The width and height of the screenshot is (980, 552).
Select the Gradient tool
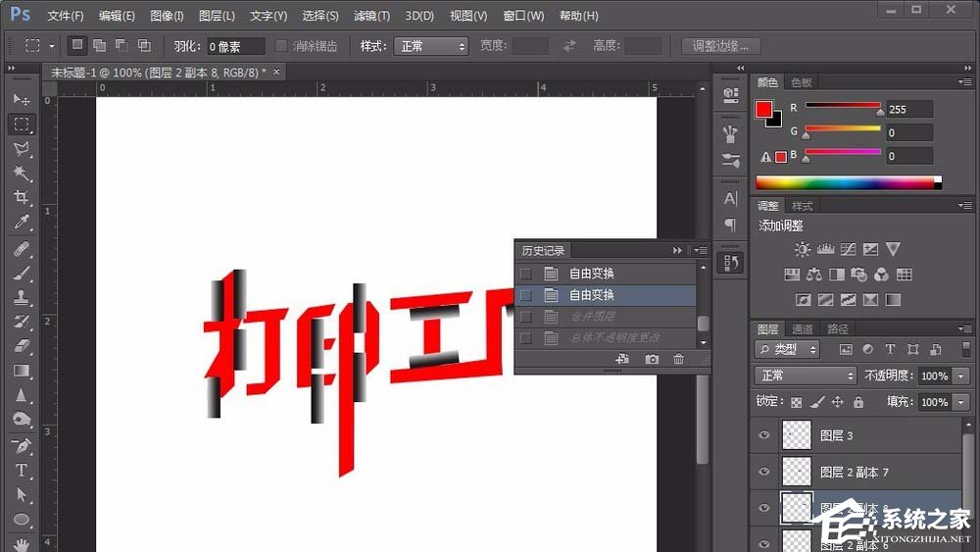click(x=22, y=371)
